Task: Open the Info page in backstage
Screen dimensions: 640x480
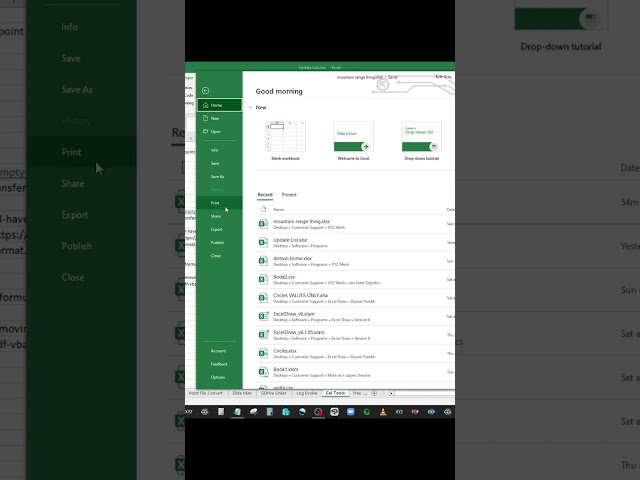Action: (220, 150)
